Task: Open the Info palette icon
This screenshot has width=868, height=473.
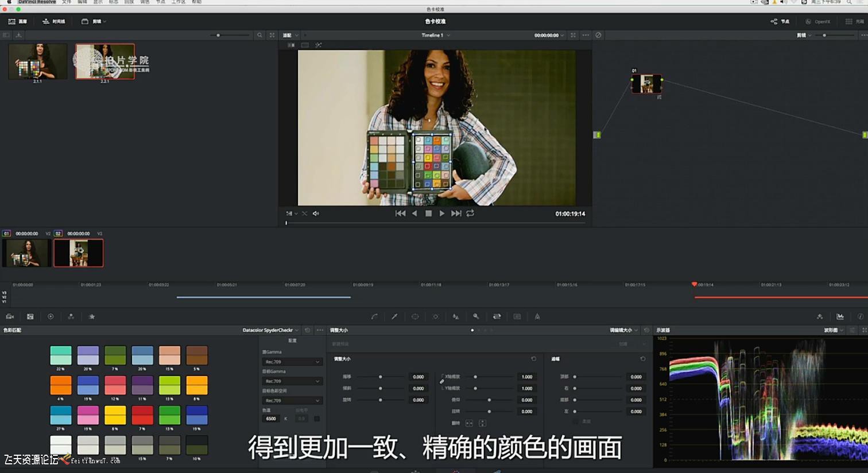Action: coord(861,316)
